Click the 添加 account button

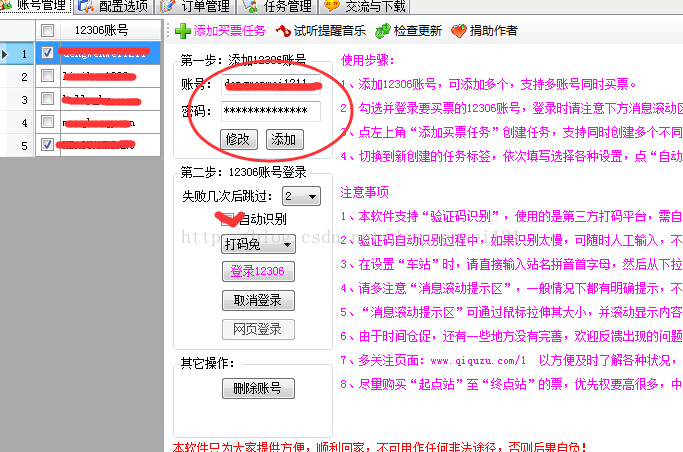(x=285, y=140)
